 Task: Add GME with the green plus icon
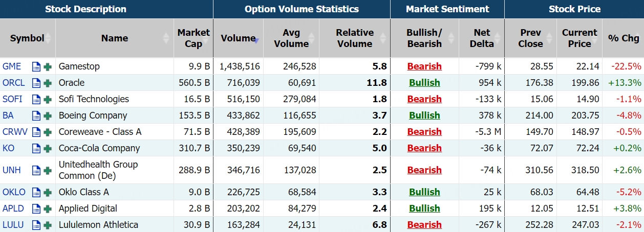click(x=48, y=66)
